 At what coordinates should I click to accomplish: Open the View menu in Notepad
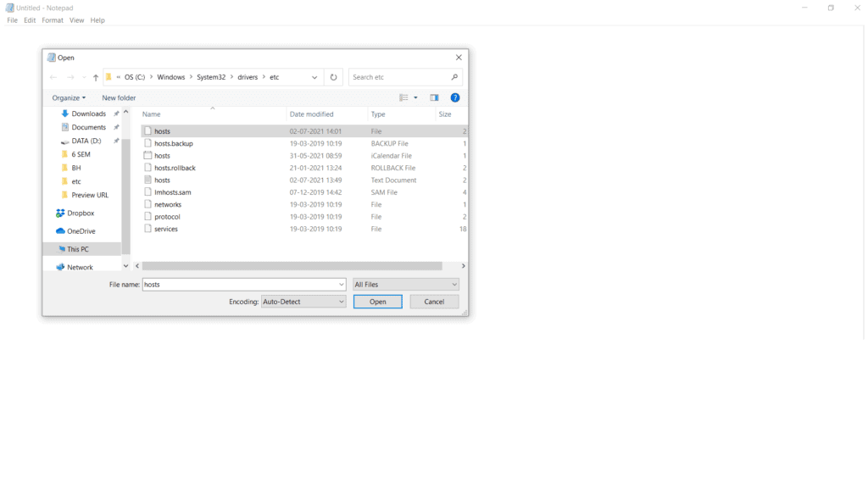(76, 19)
